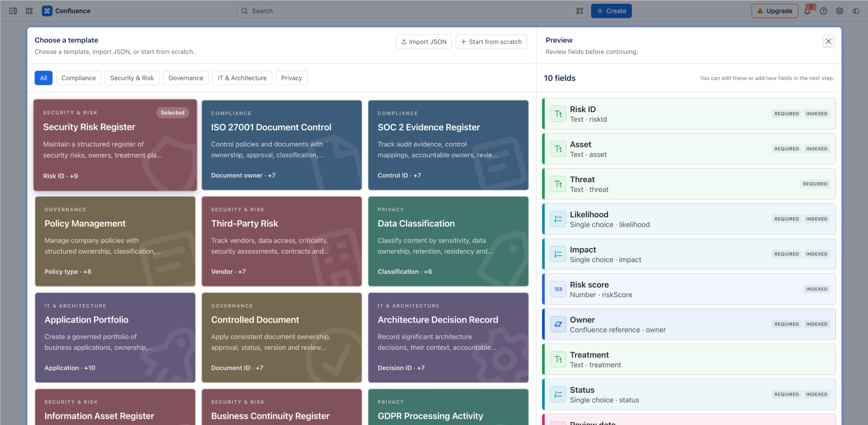Select the ISO 27001 Document Control template
Viewport: 868px width, 425px height.
(282, 145)
